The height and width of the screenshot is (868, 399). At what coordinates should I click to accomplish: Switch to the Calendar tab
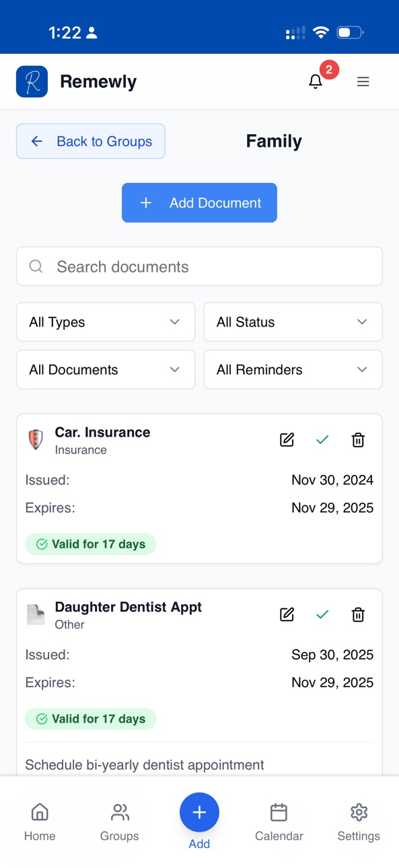pos(279,822)
